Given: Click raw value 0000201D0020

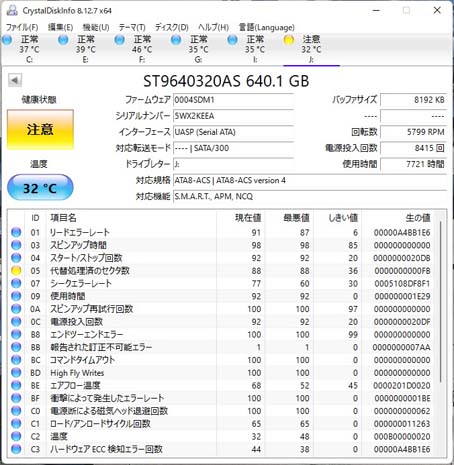Looking at the screenshot, I should [402, 385].
